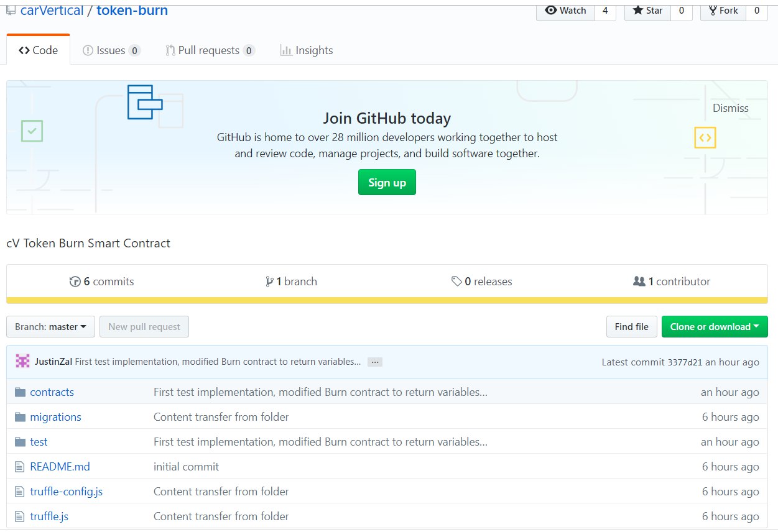The width and height of the screenshot is (778, 532).
Task: Open the test folder
Action: tap(39, 442)
